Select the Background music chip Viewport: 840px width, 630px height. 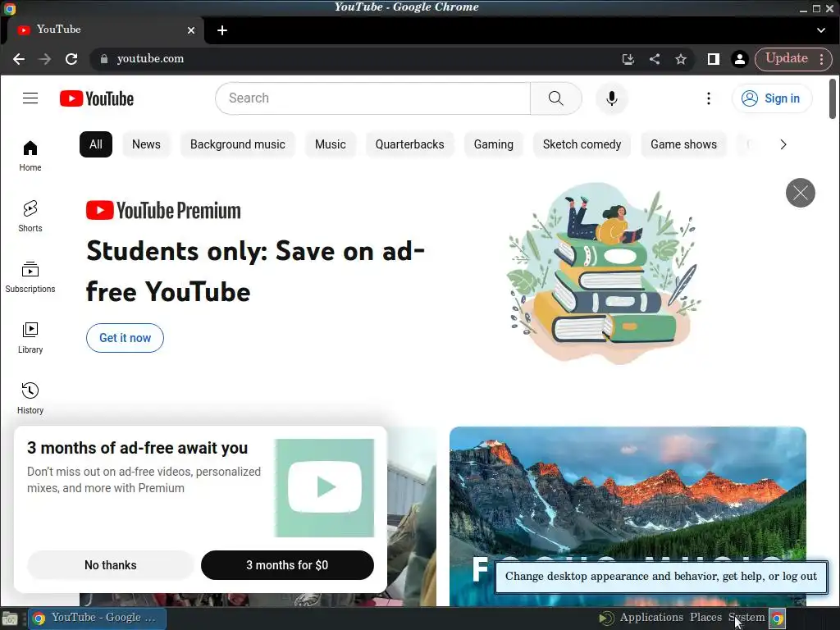tap(237, 144)
